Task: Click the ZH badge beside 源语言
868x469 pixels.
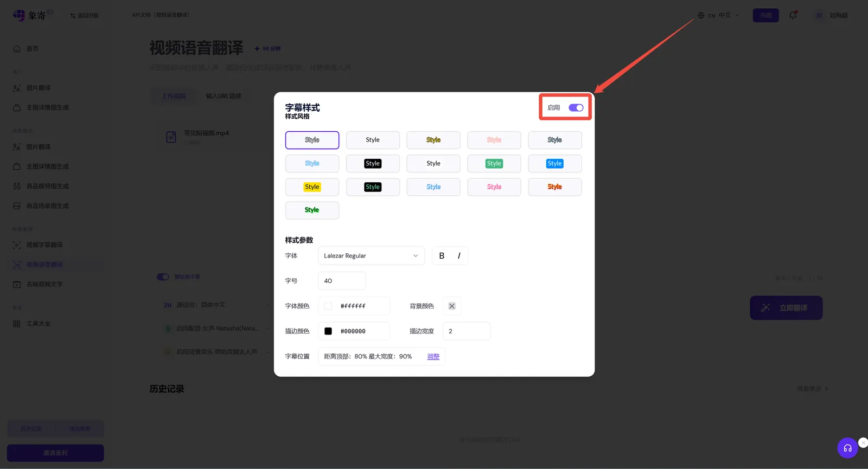Action: (168, 305)
